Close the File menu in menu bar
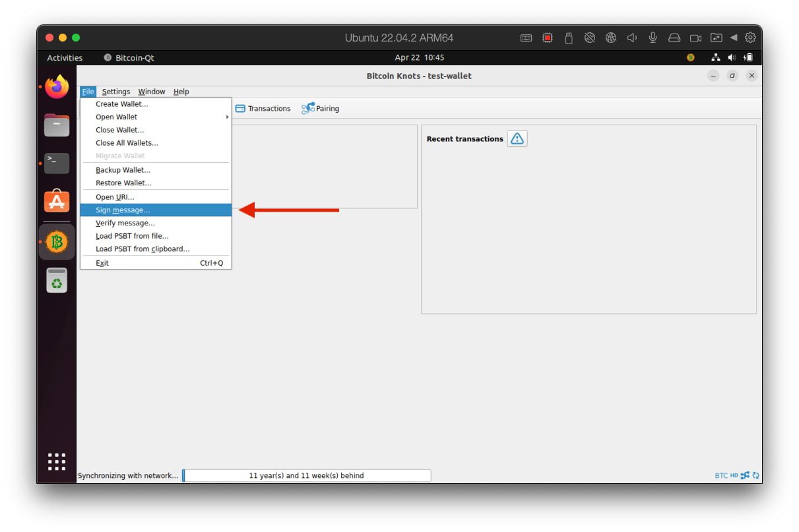 click(88, 92)
